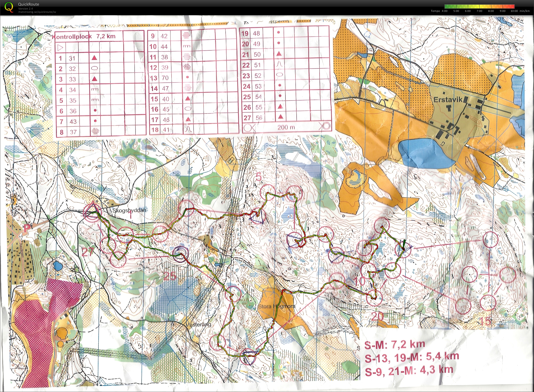Viewport: 534px width, 392px height.
Task: Click the 'QuickRoute' title text
Action: pos(29,4)
